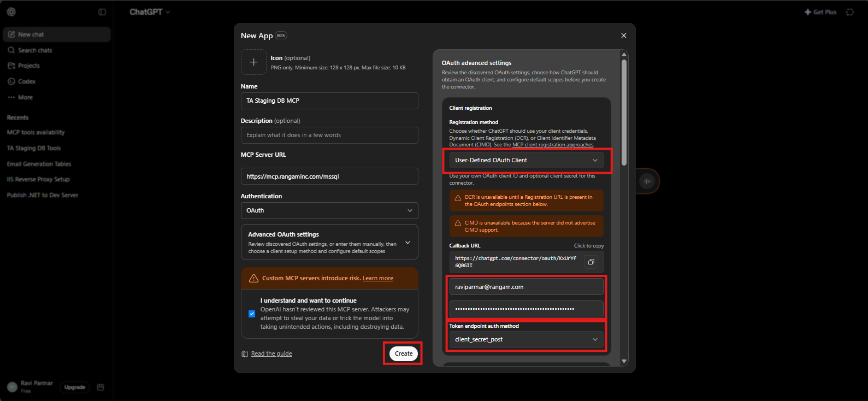
Task: Copy the Callback URL with copy icon
Action: pyautogui.click(x=591, y=262)
